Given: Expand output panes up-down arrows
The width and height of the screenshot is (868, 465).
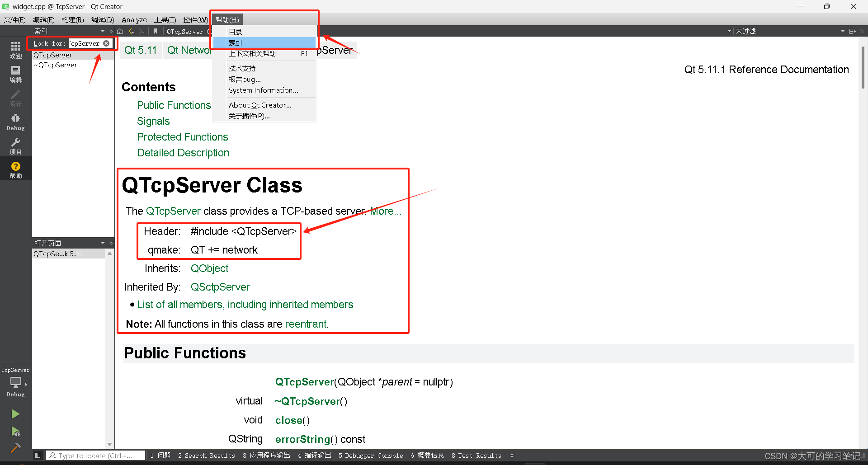Looking at the screenshot, I should point(512,456).
